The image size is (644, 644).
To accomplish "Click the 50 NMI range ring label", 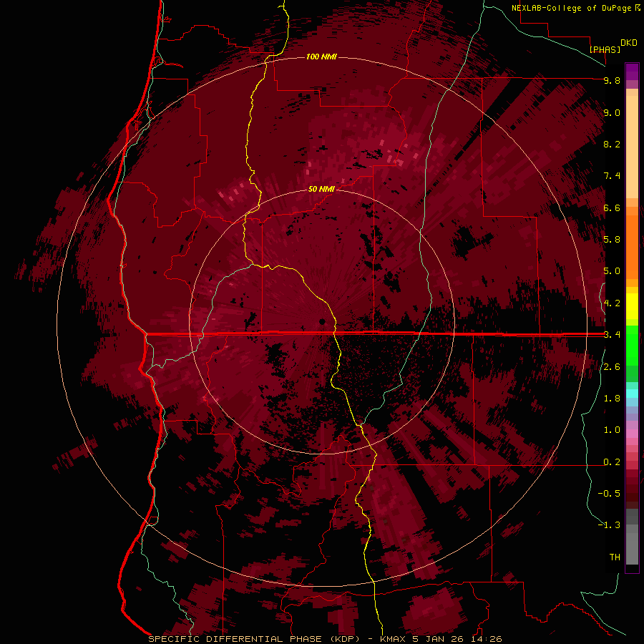I will pyautogui.click(x=321, y=189).
